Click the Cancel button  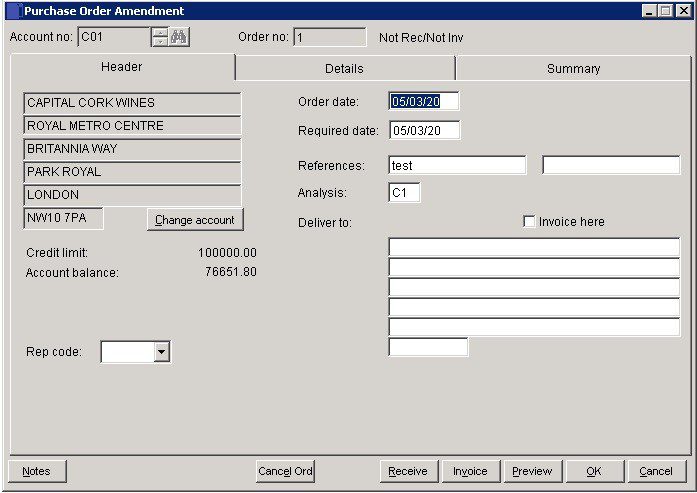pos(656,471)
